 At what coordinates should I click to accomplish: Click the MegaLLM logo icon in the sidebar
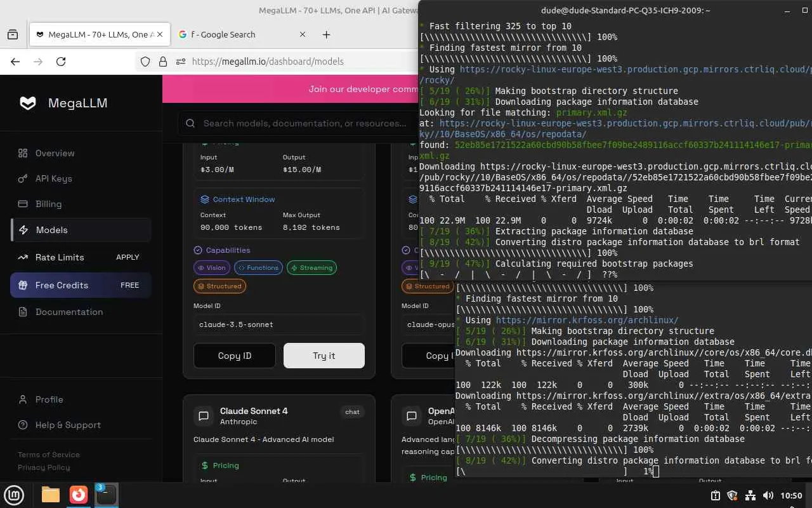28,104
